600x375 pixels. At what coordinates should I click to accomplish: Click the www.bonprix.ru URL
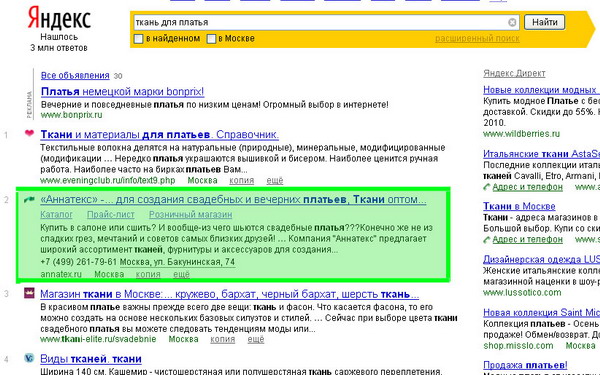coord(72,115)
